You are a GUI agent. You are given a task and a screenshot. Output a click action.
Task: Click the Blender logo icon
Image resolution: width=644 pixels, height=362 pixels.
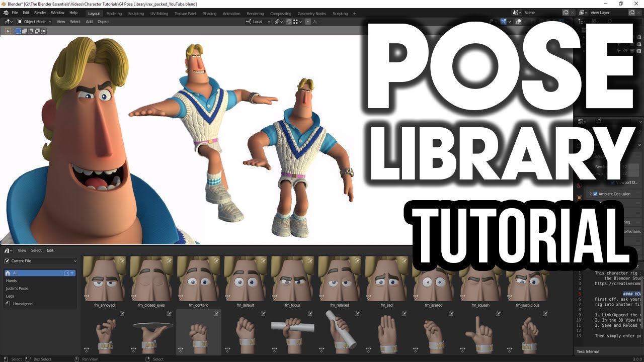click(6, 13)
